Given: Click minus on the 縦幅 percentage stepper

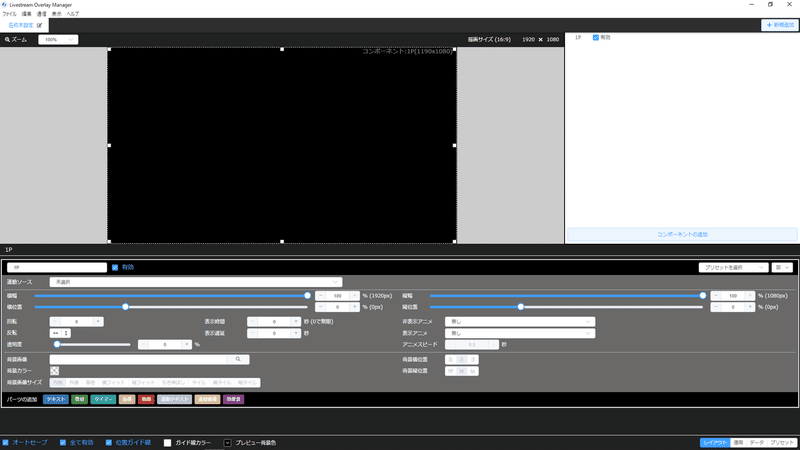Looking at the screenshot, I should tap(716, 295).
